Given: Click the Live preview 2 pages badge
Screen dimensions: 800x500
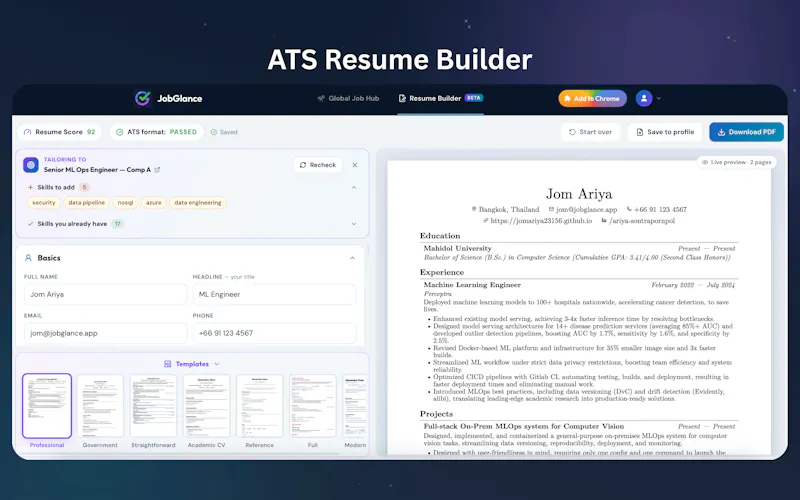Looking at the screenshot, I should [x=736, y=162].
